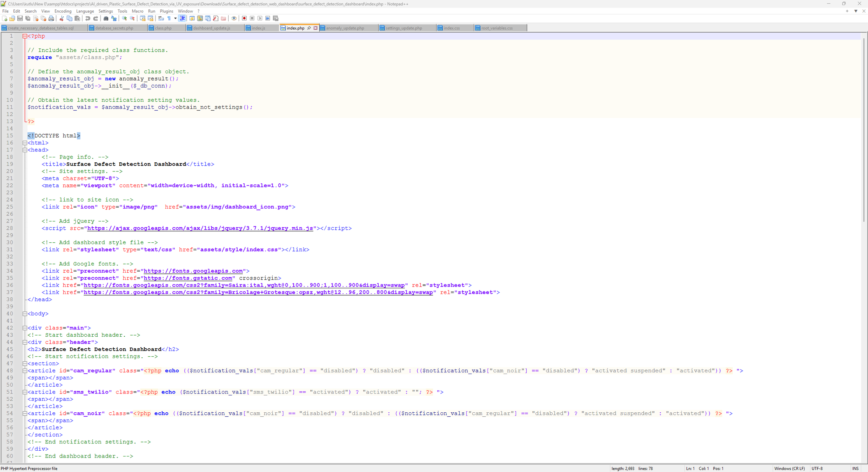This screenshot has height=472, width=868.
Task: Click the Open file toolbar icon
Action: 12,18
